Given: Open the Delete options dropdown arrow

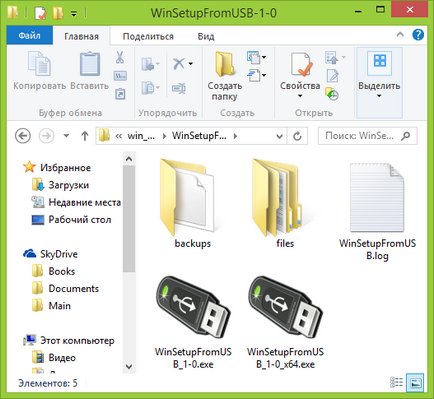Looking at the screenshot, I should (x=191, y=63).
